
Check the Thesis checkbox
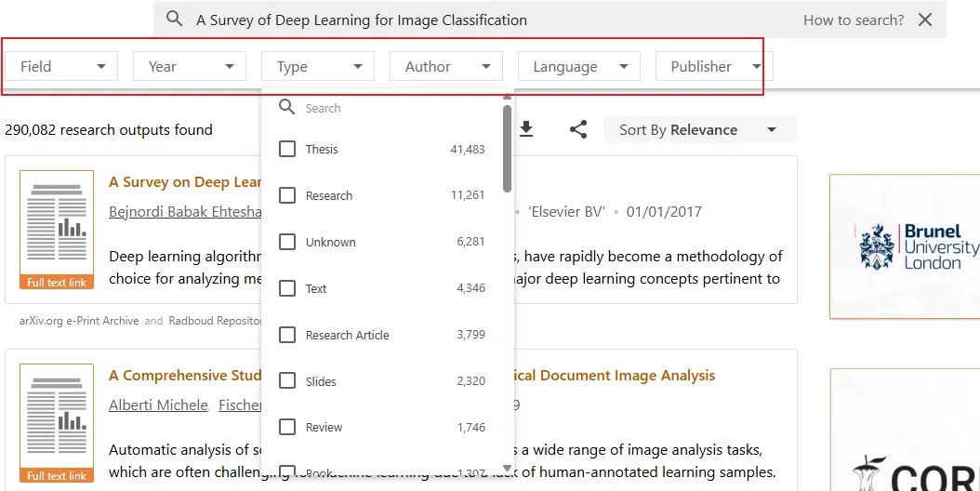tap(287, 149)
